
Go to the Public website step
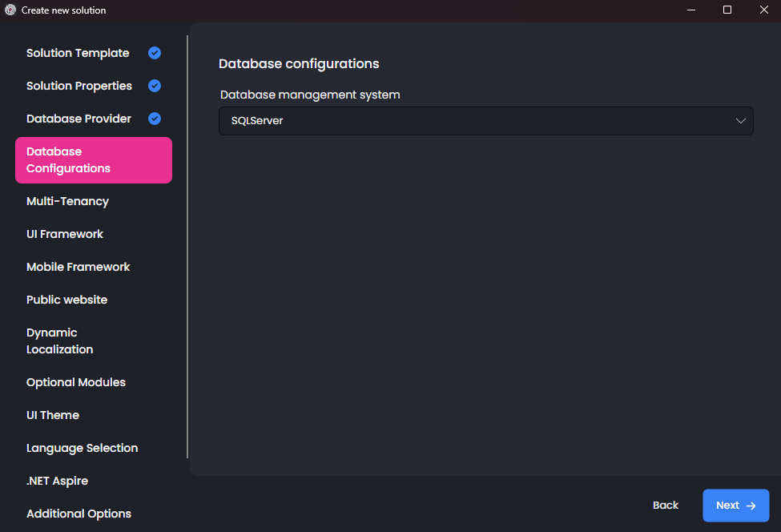click(67, 300)
